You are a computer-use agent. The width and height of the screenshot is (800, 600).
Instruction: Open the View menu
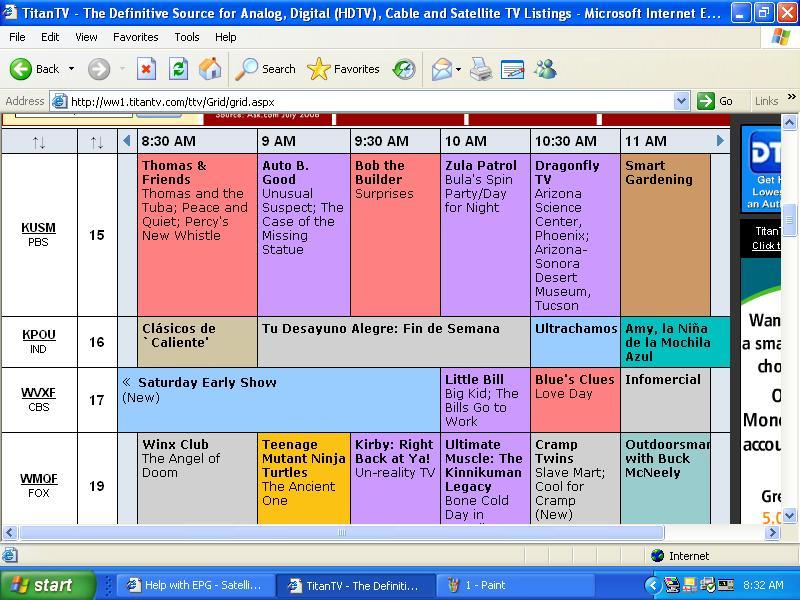click(x=86, y=37)
